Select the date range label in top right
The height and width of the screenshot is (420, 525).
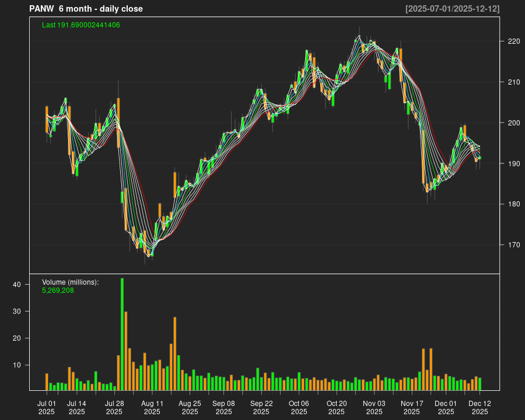(x=452, y=9)
